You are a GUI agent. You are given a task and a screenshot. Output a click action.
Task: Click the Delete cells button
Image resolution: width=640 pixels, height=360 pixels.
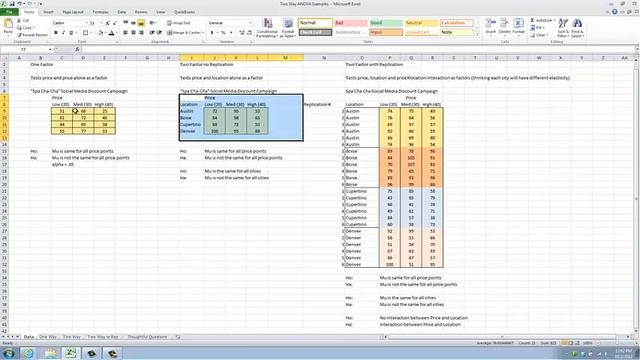pyautogui.click(x=504, y=27)
